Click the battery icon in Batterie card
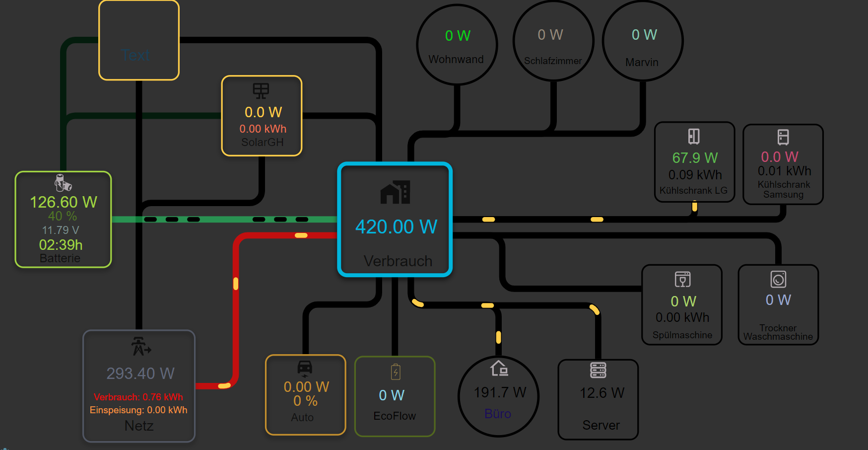The height and width of the screenshot is (450, 868). [63, 183]
